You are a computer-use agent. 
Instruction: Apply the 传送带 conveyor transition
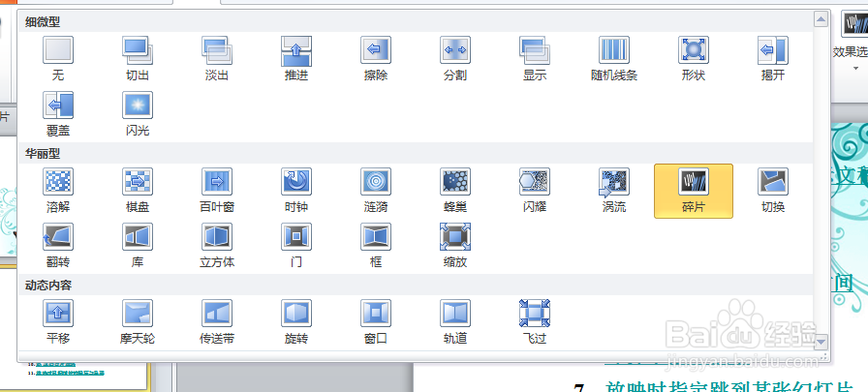[x=216, y=321]
